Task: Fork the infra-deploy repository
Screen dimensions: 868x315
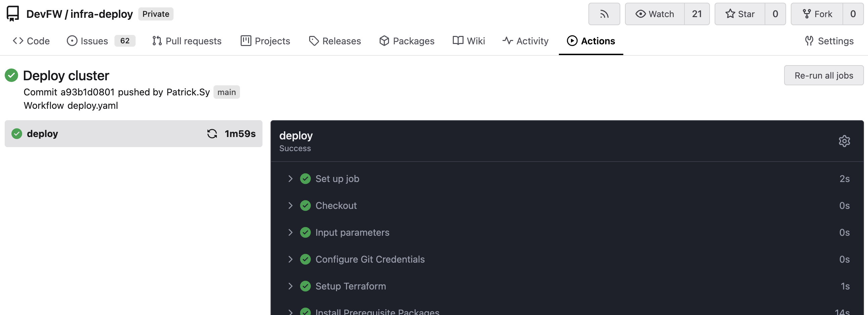Action: point(817,14)
